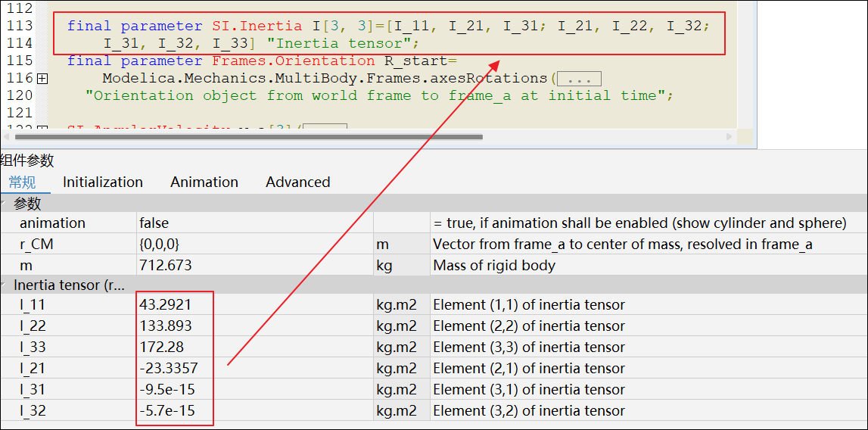Select the 常规 tab
The image size is (868, 430).
(22, 182)
